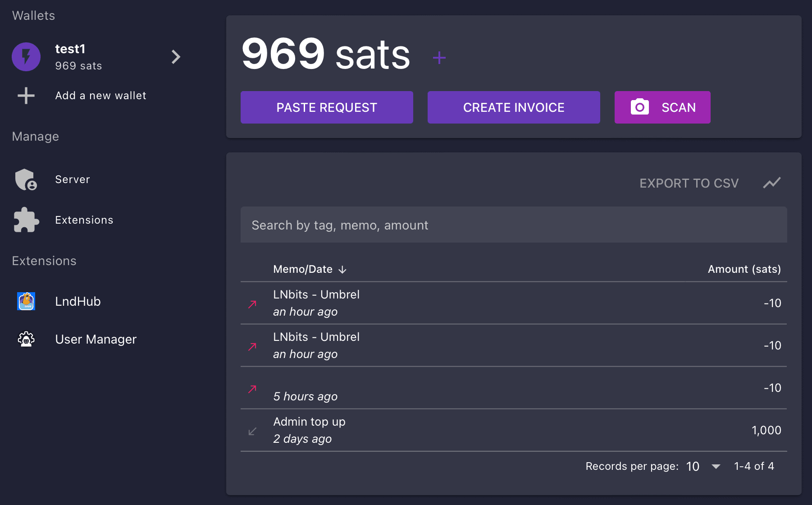Toggle the Memo/Date column sort arrow
This screenshot has width=812, height=505.
click(x=342, y=270)
